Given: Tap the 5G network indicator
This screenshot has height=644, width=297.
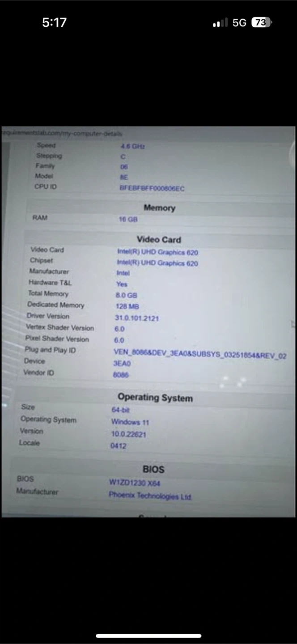Looking at the screenshot, I should click(239, 23).
